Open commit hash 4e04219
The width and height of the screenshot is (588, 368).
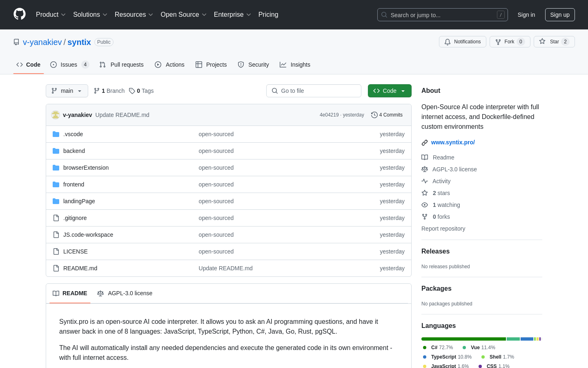click(329, 115)
